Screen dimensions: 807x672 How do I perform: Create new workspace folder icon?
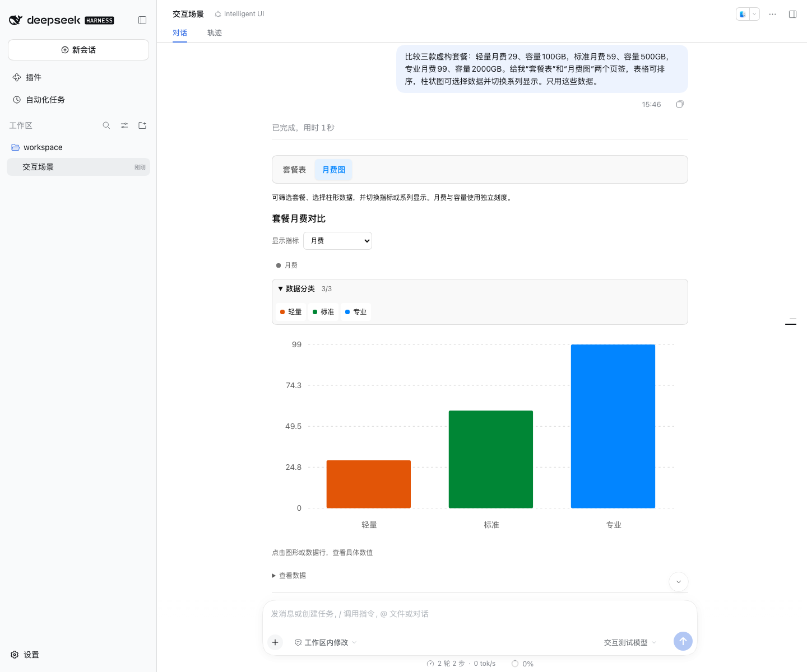click(x=142, y=125)
